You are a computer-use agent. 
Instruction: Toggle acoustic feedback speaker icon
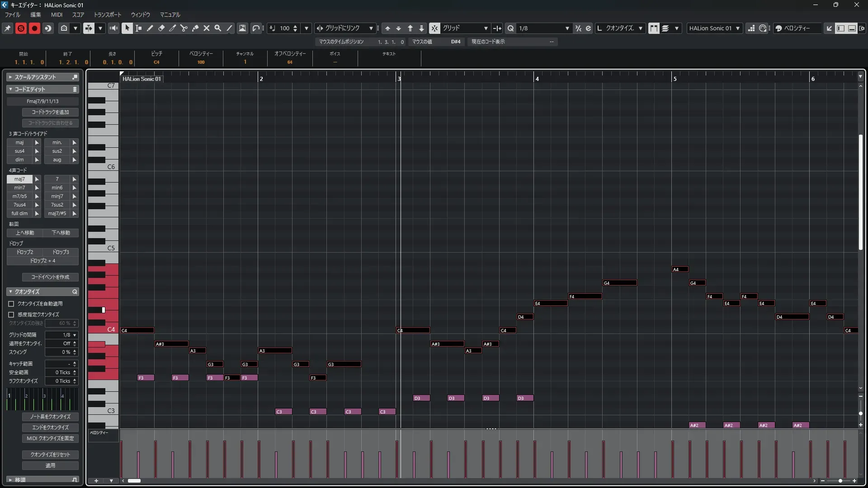(113, 28)
